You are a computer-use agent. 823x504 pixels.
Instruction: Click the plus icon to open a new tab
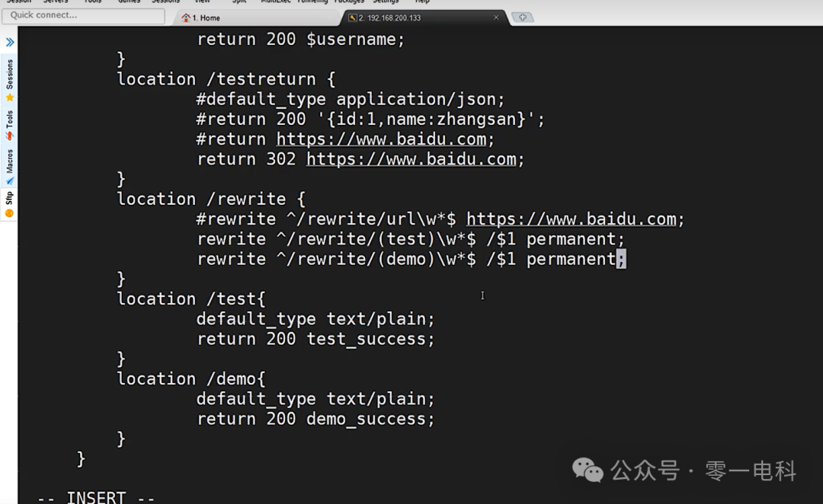point(523,16)
